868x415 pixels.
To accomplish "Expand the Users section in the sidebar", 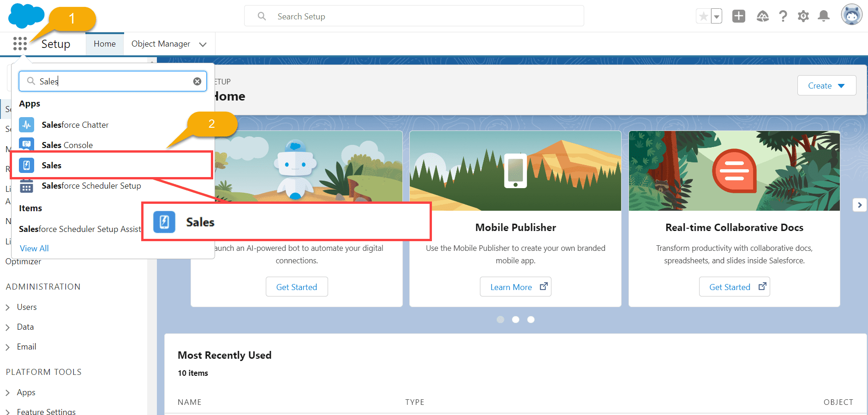I will point(27,307).
